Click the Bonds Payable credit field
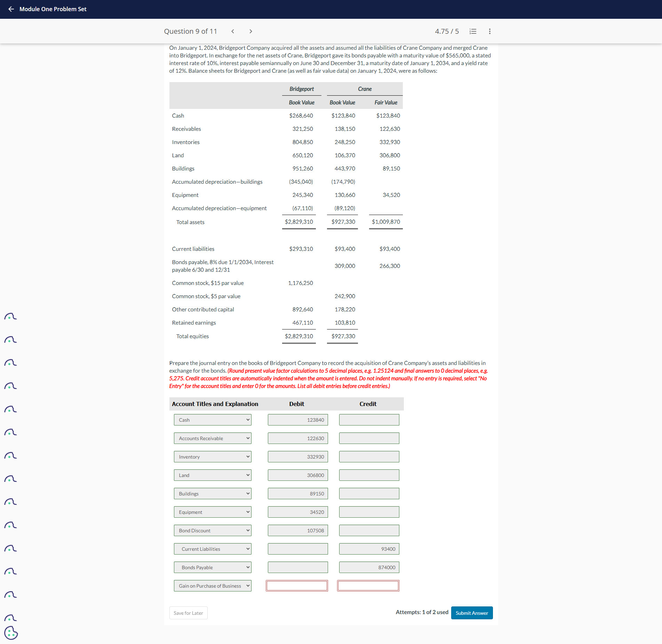The width and height of the screenshot is (662, 644). point(369,567)
